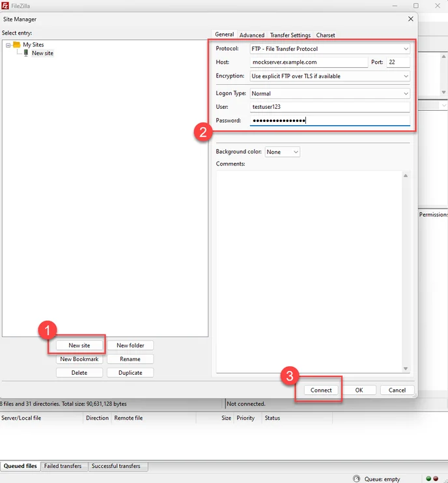Close the Site Manager dialog
This screenshot has width=448, height=483.
[x=410, y=19]
